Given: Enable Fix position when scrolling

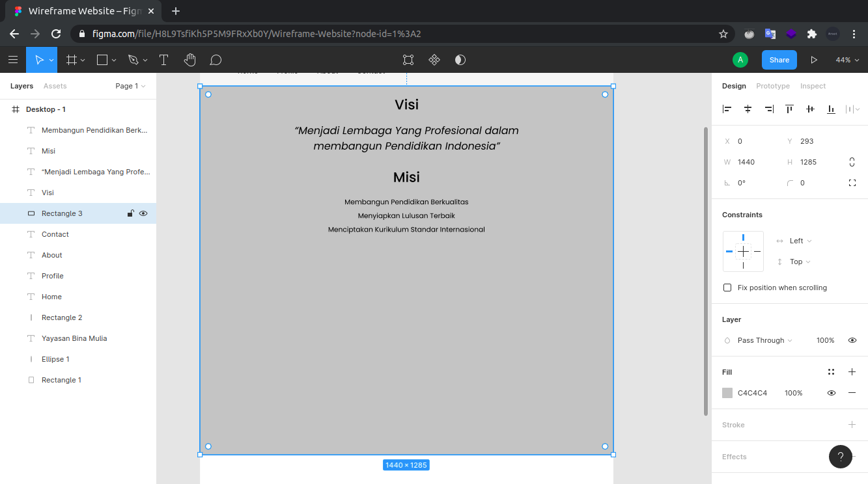Looking at the screenshot, I should pos(727,287).
